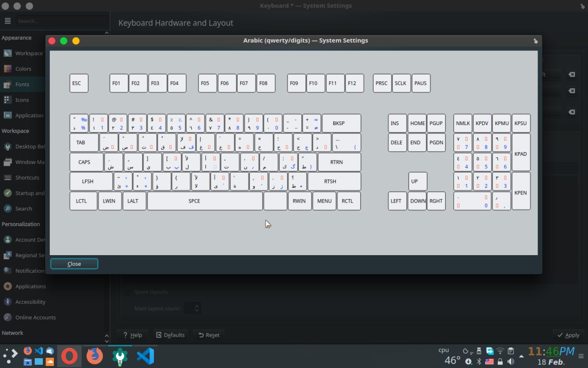
Task: Click the TAB key in layout preview
Action: tap(84, 143)
